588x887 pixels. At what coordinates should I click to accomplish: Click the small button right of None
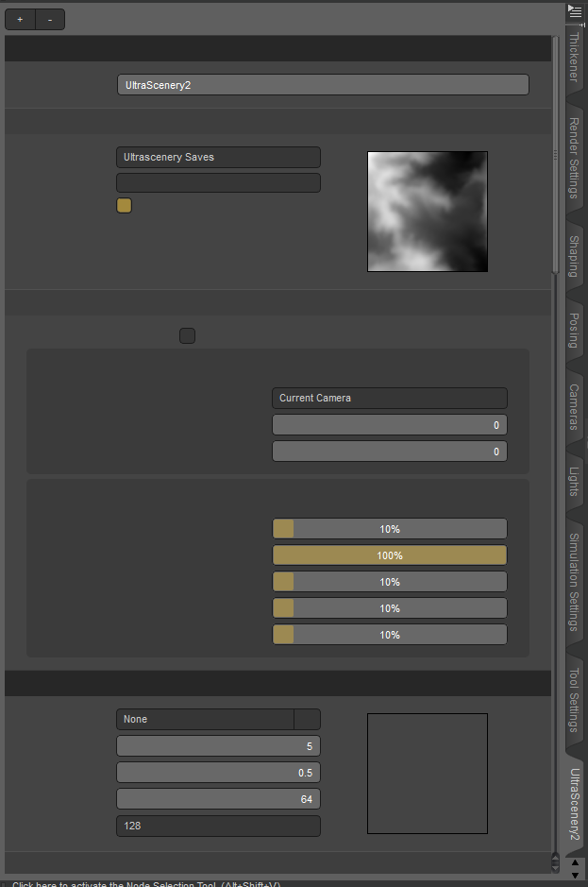tap(307, 720)
